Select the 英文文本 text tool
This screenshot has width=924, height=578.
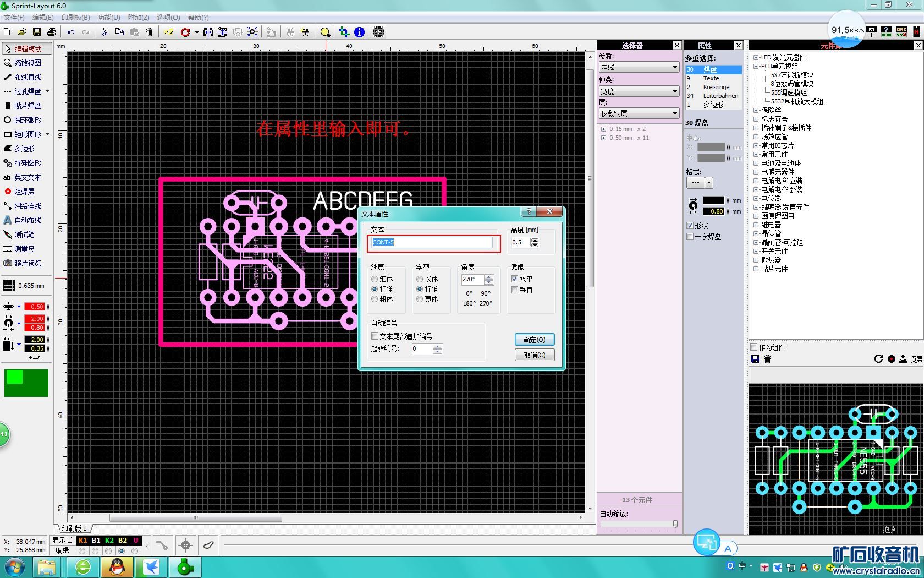pos(27,177)
